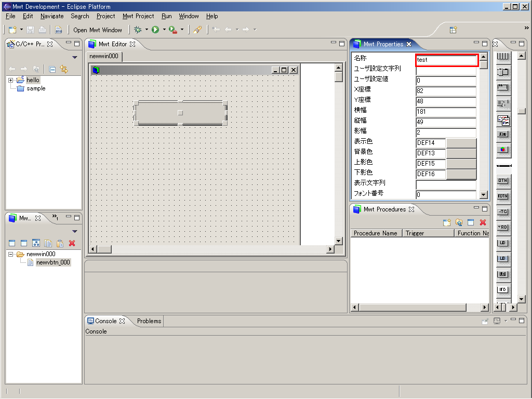Click the Debug bug icon
This screenshot has width=532, height=399.
pos(138,30)
